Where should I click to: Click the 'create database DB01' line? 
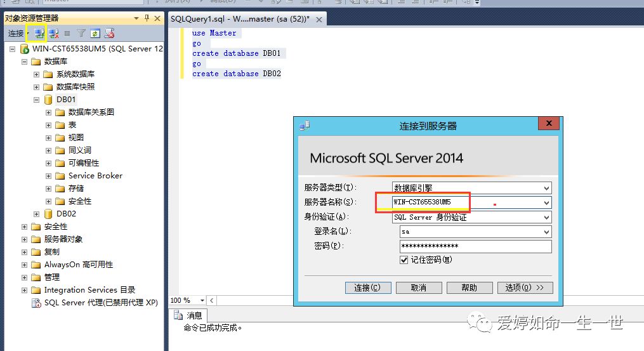pos(236,53)
